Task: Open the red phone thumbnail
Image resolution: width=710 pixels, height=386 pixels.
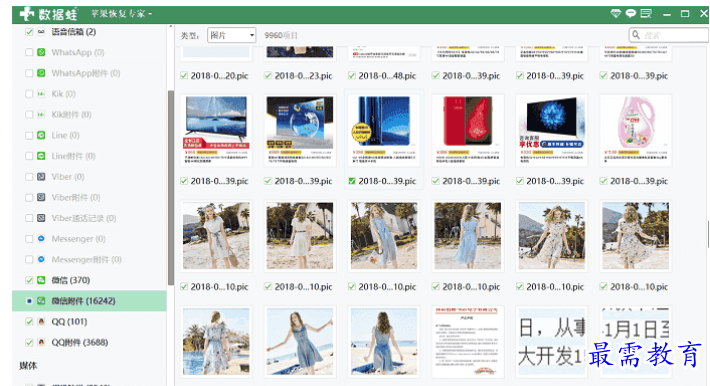Action: coord(468,130)
